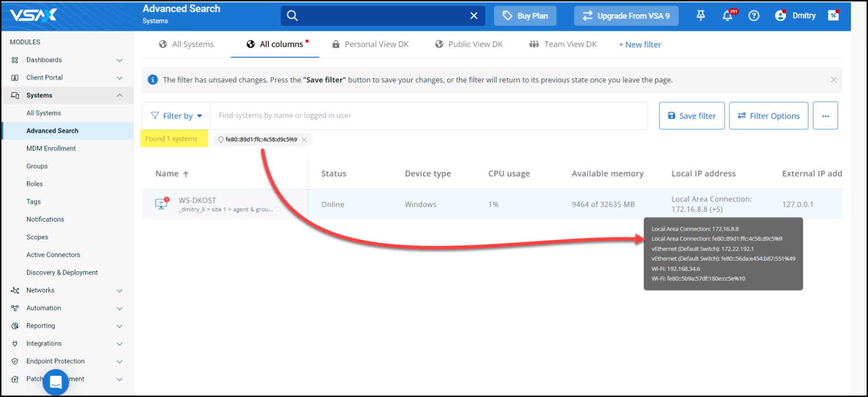Click the Local IP address column header
Image resolution: width=868 pixels, height=397 pixels.
[703, 174]
